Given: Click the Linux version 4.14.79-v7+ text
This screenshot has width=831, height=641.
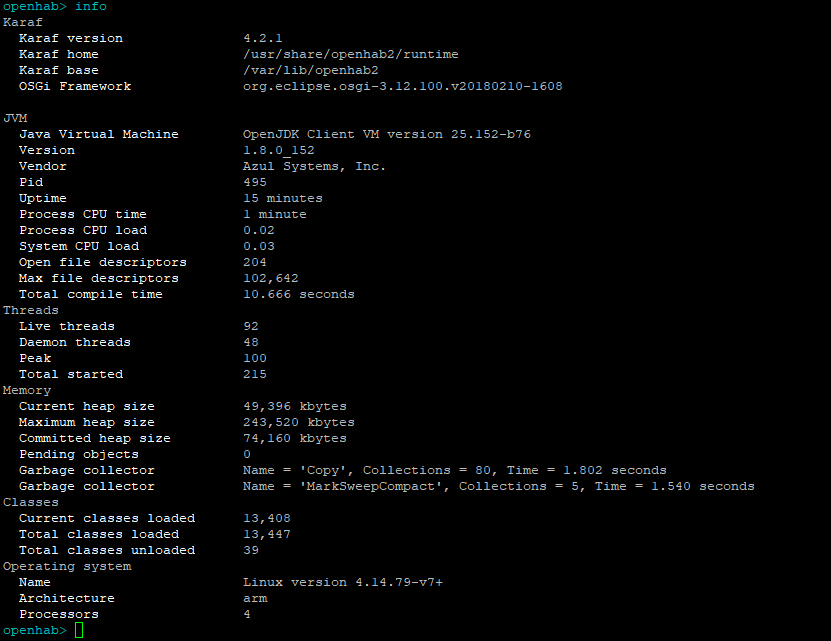Looking at the screenshot, I should pyautogui.click(x=343, y=582).
